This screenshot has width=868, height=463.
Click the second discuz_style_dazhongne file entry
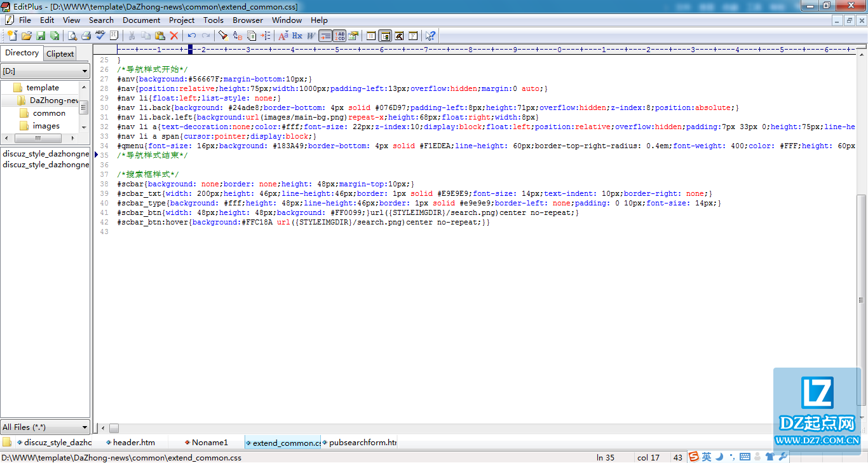click(45, 164)
